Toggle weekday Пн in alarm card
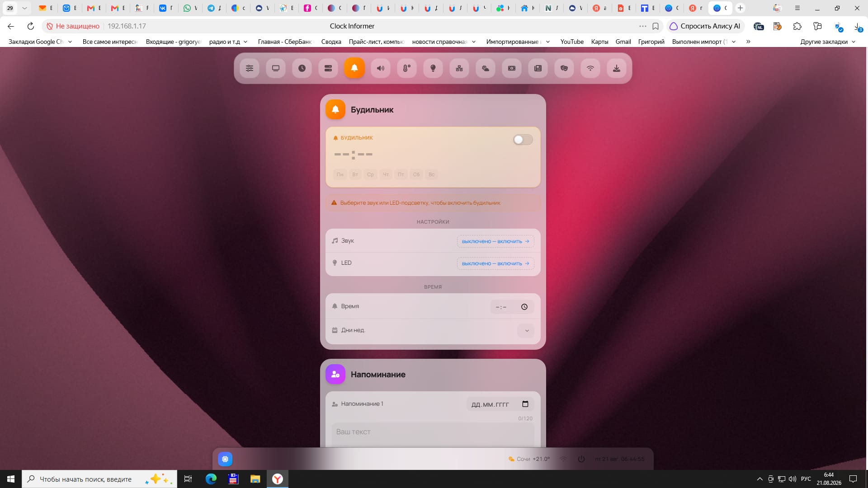Image resolution: width=868 pixels, height=488 pixels. pyautogui.click(x=340, y=174)
